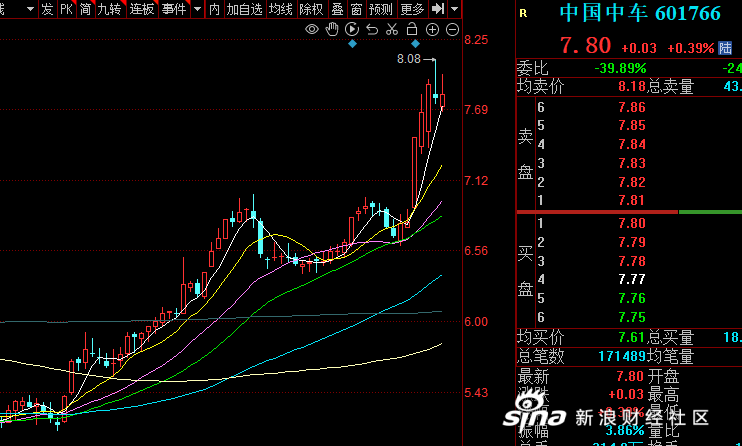Open the 更多 more menu

[x=412, y=9]
